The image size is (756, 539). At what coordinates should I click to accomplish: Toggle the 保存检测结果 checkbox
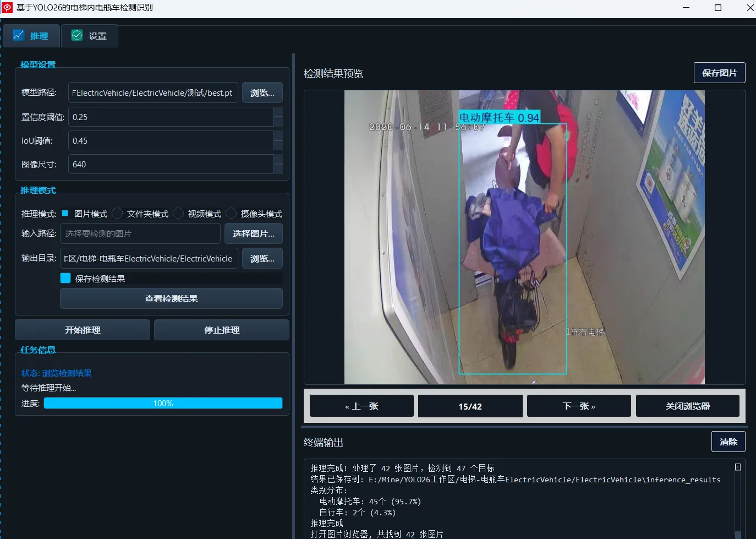tap(65, 278)
